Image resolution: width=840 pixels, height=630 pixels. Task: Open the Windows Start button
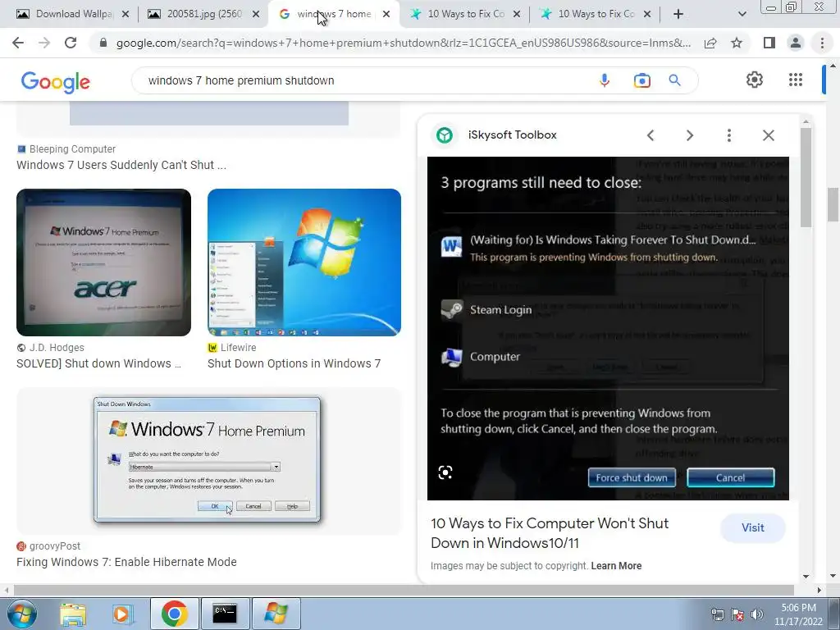[x=22, y=614]
